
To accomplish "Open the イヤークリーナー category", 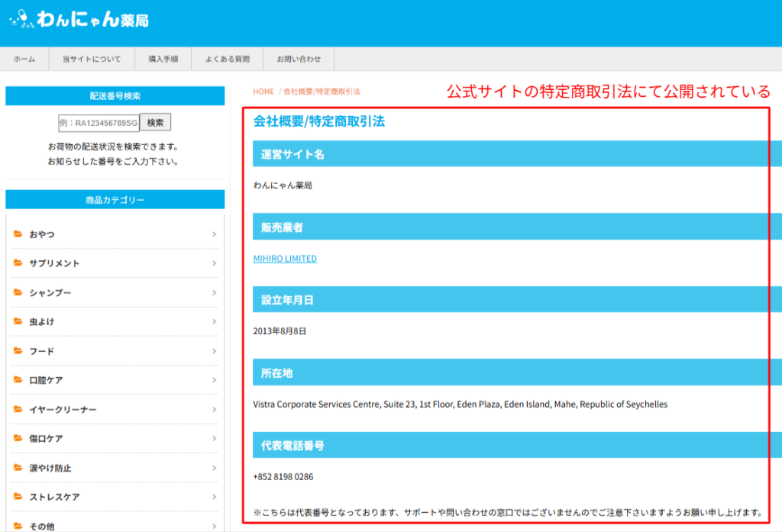I will [x=115, y=409].
